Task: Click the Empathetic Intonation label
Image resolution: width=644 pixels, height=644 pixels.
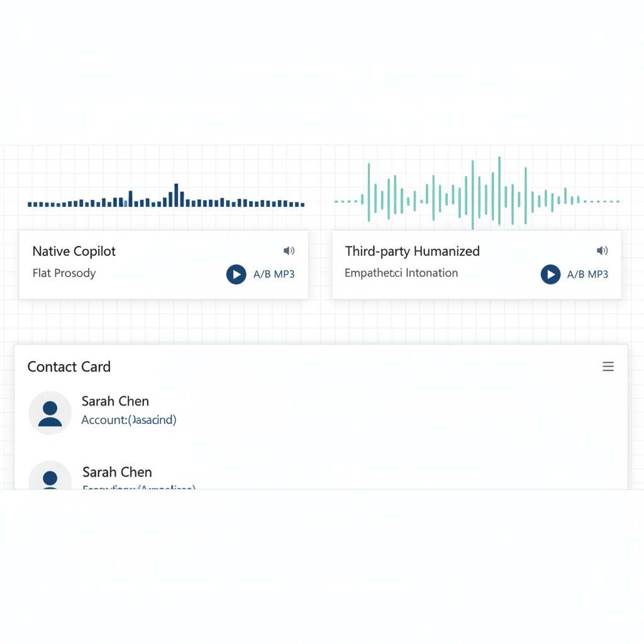Action: click(401, 273)
